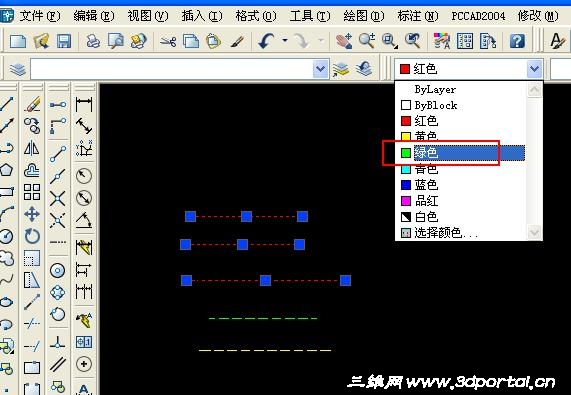Open the Undo history dropdown arrow

pyautogui.click(x=285, y=40)
